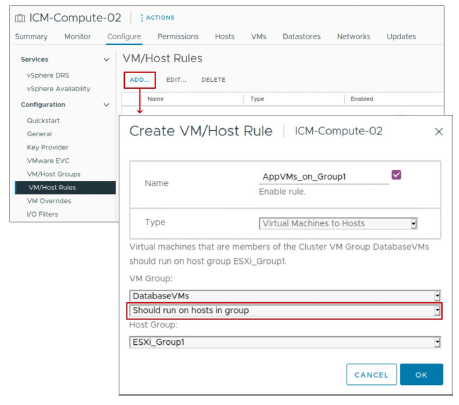Open Quickstart configuration item
The width and height of the screenshot is (459, 405).
[x=43, y=121]
